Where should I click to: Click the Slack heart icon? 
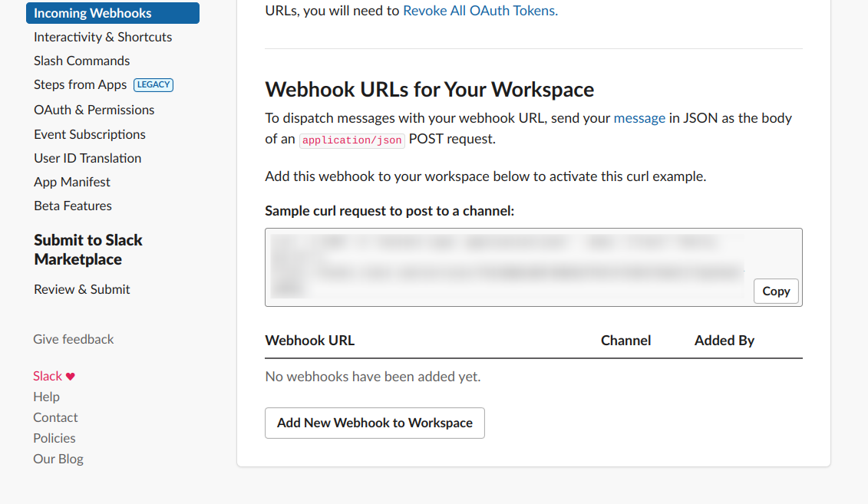[x=71, y=377]
